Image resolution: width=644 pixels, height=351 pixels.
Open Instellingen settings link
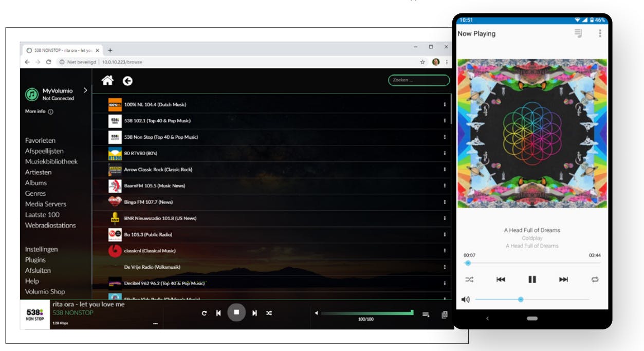tap(42, 249)
